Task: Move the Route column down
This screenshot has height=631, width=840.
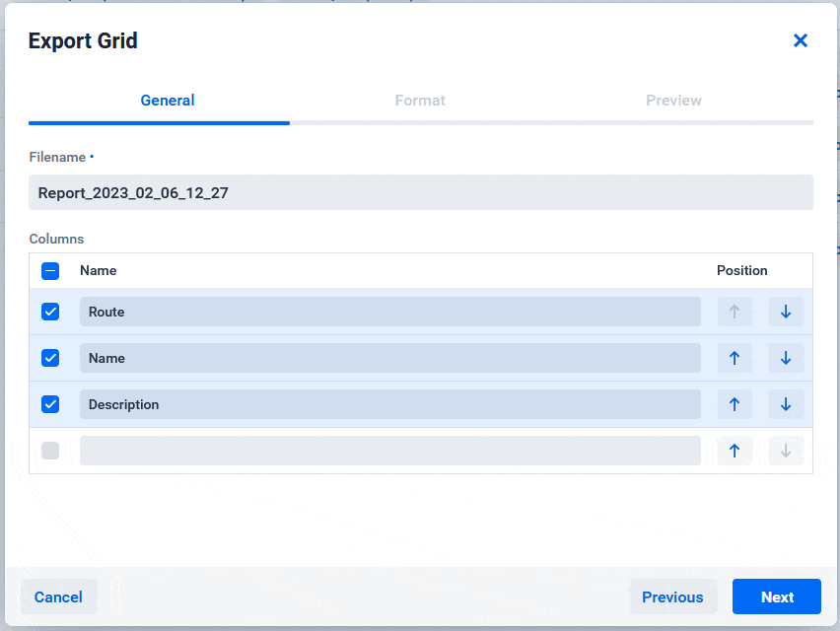Action: point(786,312)
